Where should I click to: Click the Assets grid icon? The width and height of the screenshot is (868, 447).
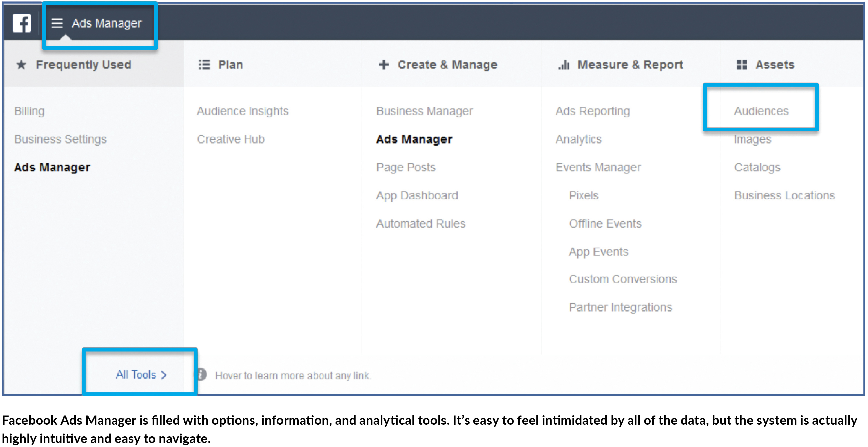742,65
